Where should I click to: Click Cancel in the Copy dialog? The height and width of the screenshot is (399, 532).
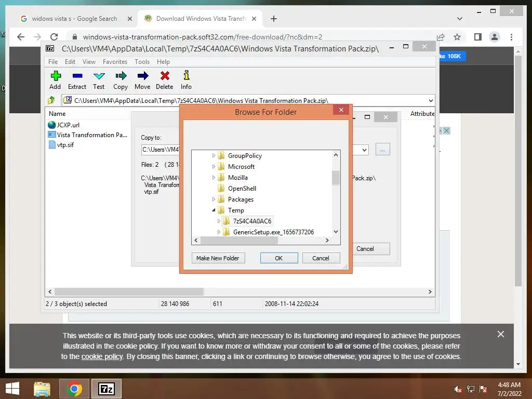tap(371, 249)
